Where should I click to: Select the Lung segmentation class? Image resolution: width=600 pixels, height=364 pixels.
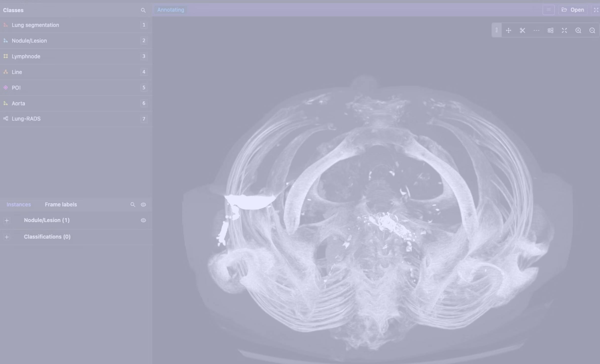pyautogui.click(x=76, y=25)
